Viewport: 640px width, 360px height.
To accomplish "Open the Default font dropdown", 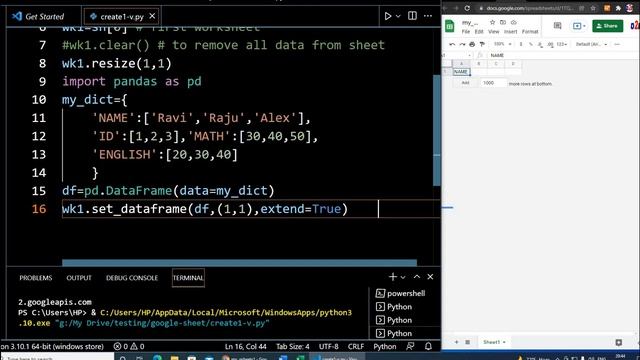I will [591, 44].
